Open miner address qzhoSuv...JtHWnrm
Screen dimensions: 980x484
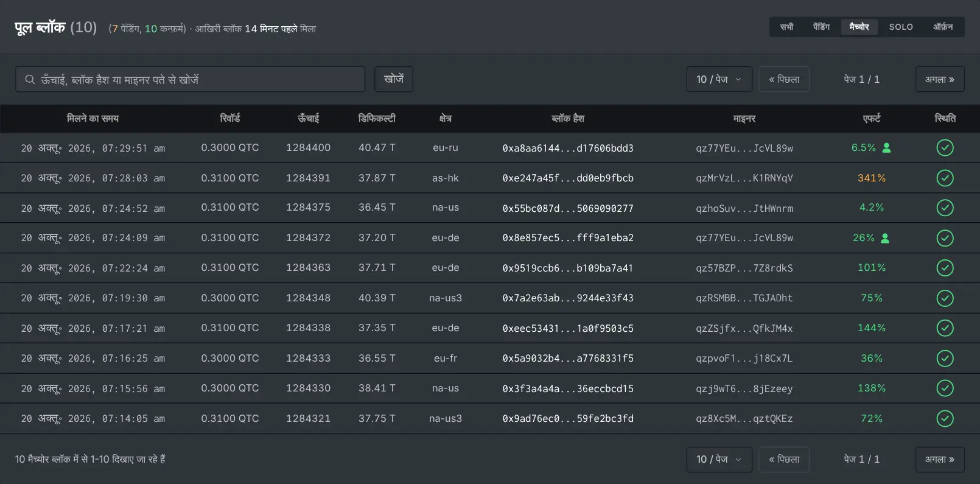coord(744,208)
